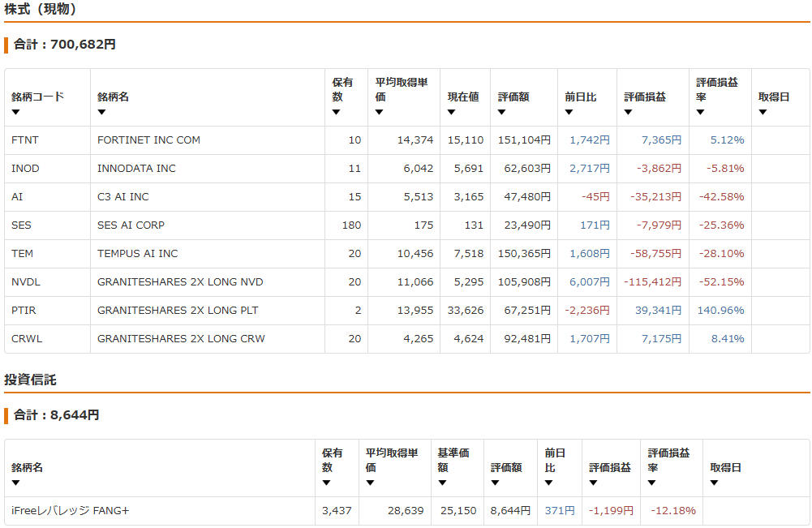Sort 投資信託 table by 評価損益 arrow
812x528 pixels.
point(593,483)
